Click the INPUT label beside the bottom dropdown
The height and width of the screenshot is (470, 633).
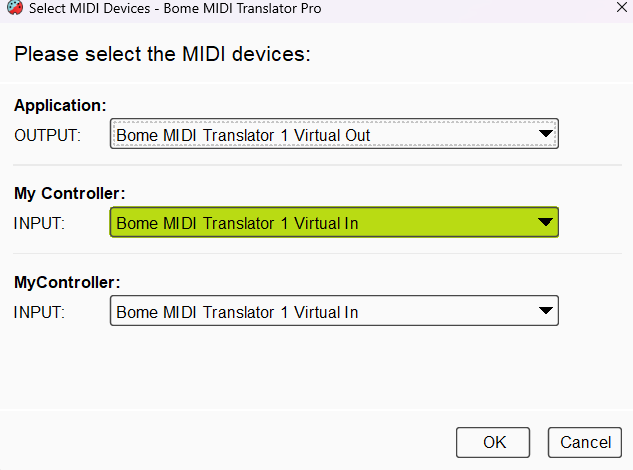[x=39, y=313]
